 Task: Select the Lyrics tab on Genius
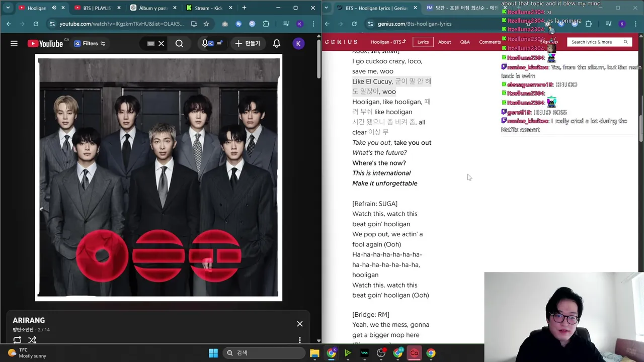423,42
